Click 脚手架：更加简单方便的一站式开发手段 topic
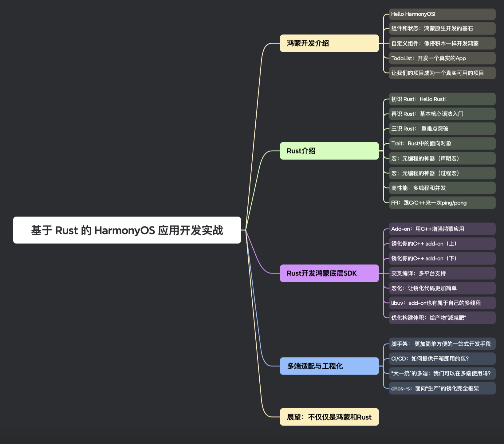The image size is (504, 444). click(442, 344)
